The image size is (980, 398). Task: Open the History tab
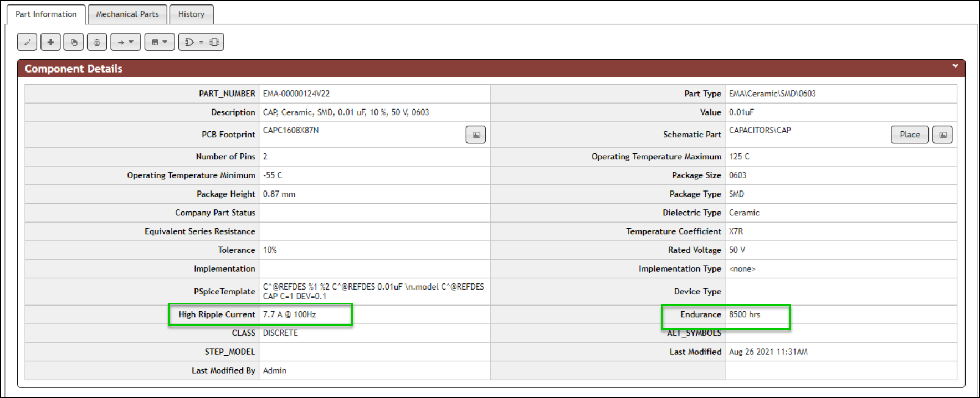click(x=191, y=14)
